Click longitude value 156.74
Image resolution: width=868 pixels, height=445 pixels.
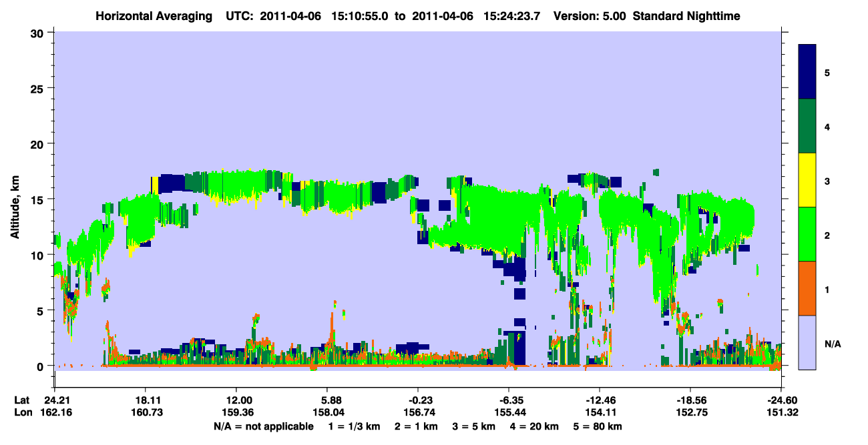418,413
